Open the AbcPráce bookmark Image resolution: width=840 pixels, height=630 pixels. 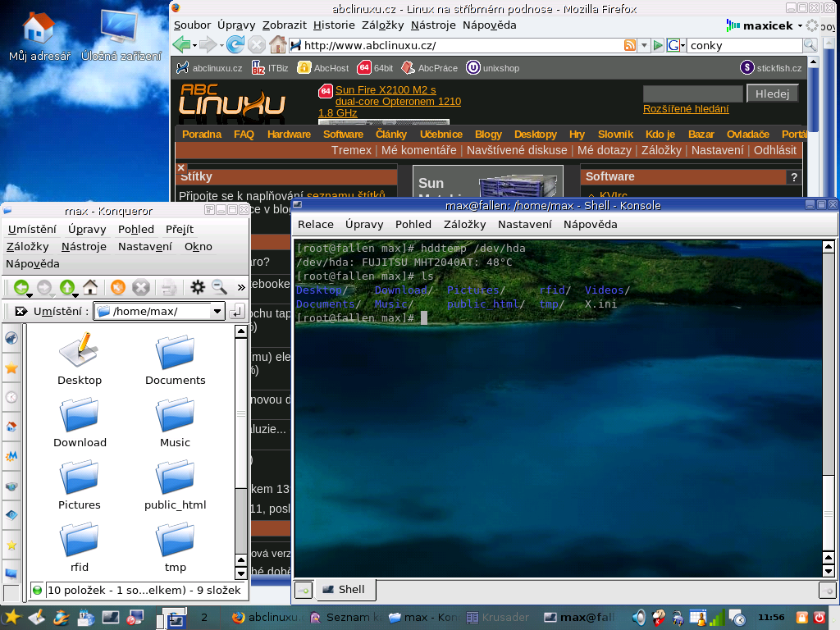coord(430,68)
